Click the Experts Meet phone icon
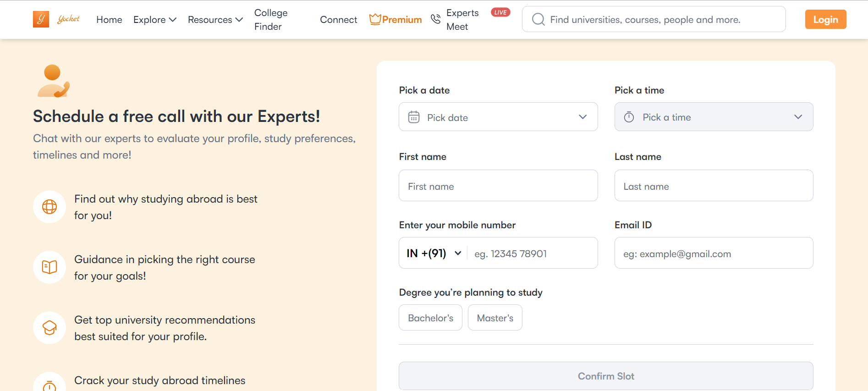The image size is (868, 391). tap(435, 19)
